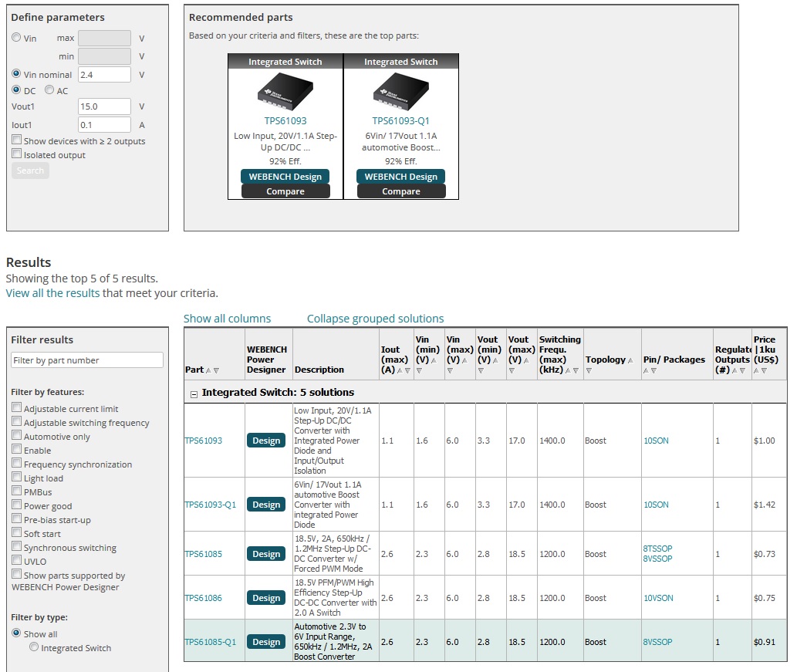Click TPS61093-Q1 chip image in recommended parts
This screenshot has height=672, width=797.
pyautogui.click(x=401, y=92)
